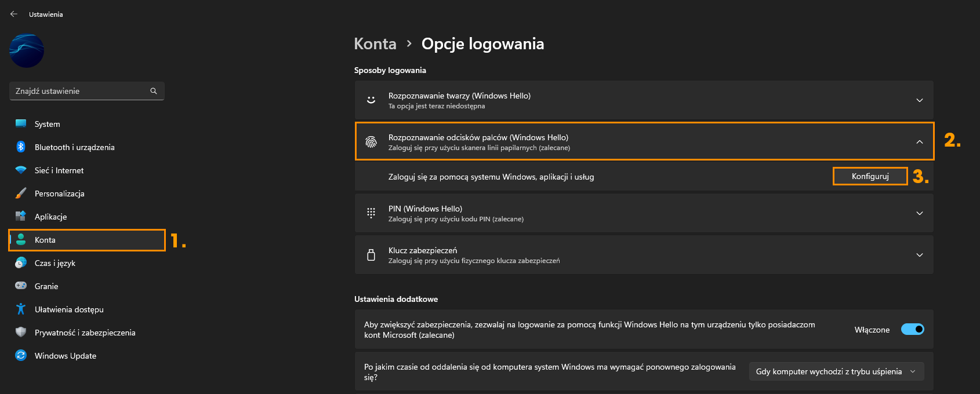Toggle the Włączone Windows Hello switch
The height and width of the screenshot is (394, 980).
pyautogui.click(x=913, y=329)
